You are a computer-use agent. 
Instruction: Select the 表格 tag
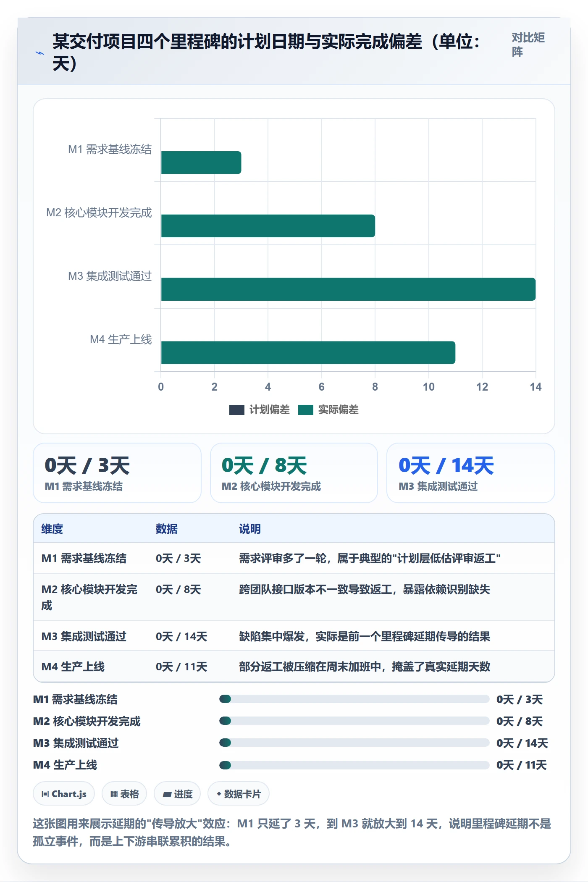[x=124, y=794]
